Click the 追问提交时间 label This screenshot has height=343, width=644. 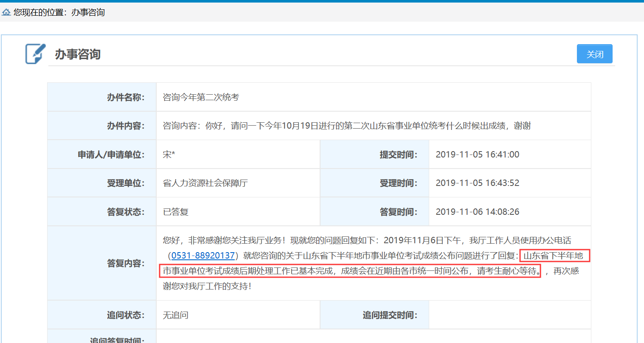coord(390,315)
